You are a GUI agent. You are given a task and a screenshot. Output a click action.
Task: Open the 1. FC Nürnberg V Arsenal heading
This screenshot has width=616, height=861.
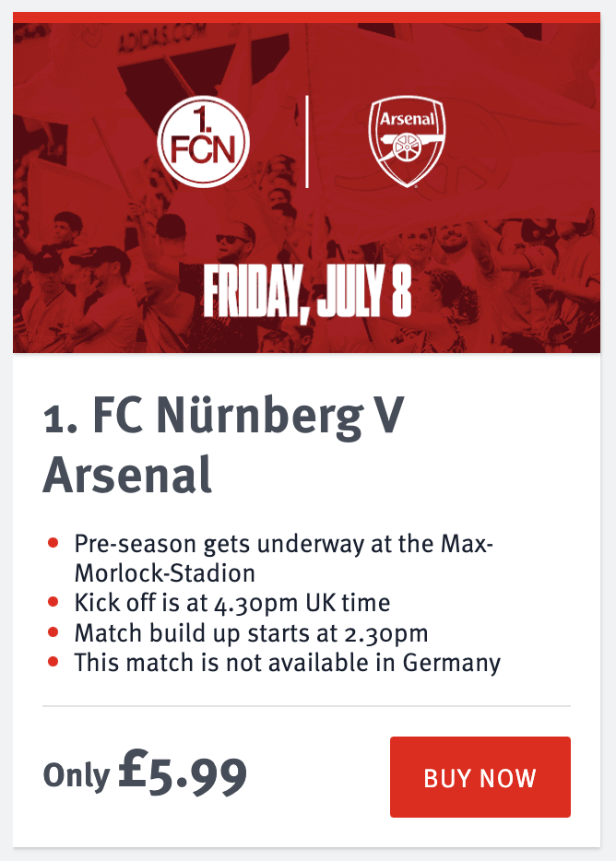pos(224,444)
